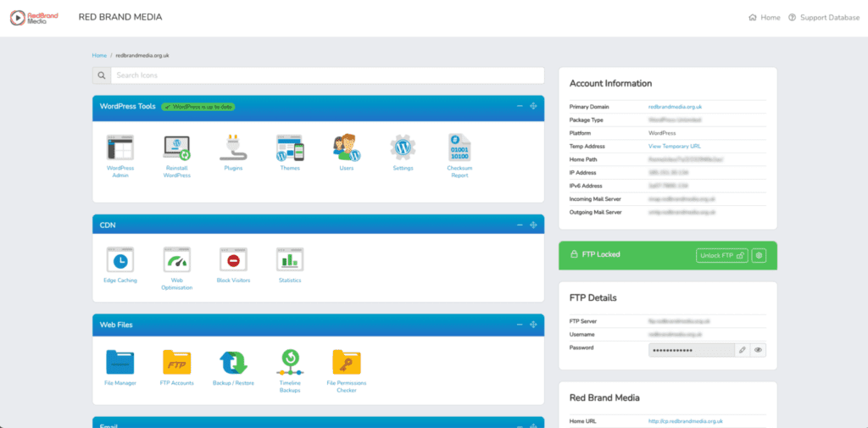Click the WordPress is up to date badge
868x428 pixels.
pos(198,106)
